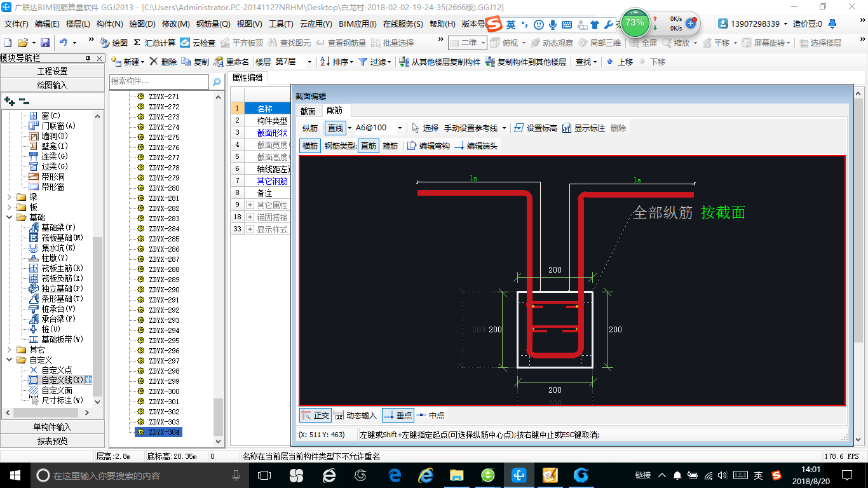
Task: Click 新建 component button
Action: click(x=127, y=62)
